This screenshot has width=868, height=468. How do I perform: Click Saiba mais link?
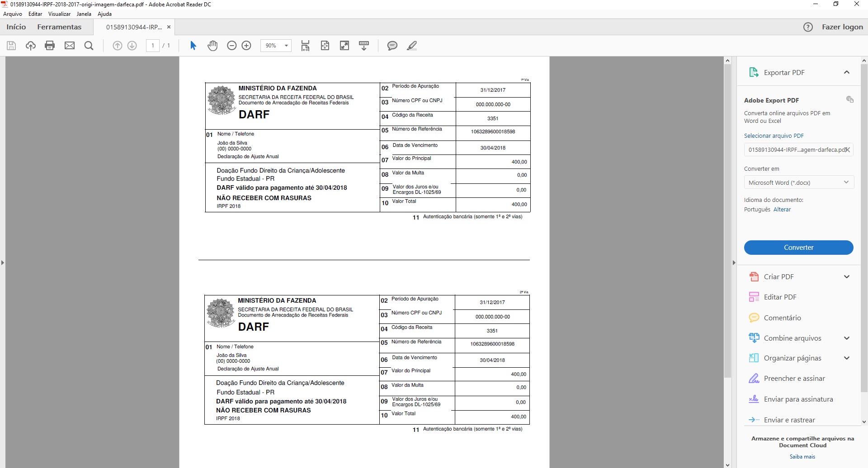(x=802, y=457)
